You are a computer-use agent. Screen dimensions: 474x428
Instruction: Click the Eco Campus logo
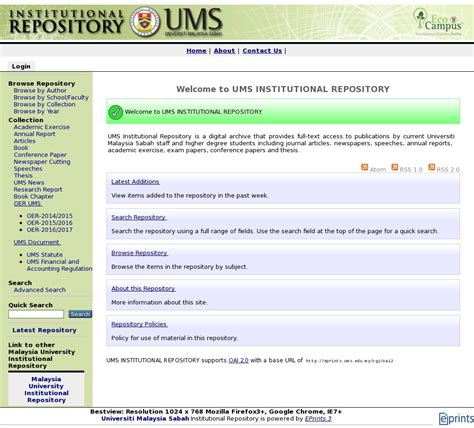tap(438, 22)
